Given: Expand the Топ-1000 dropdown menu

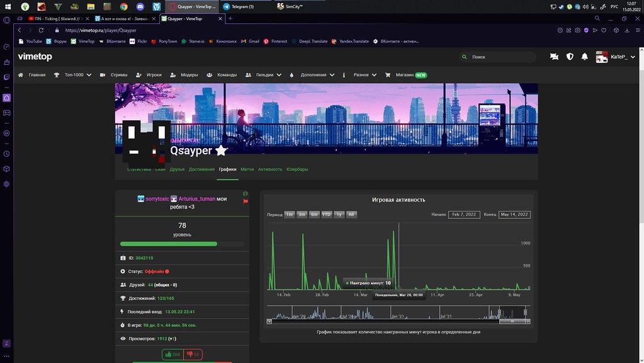Looking at the screenshot, I should point(73,74).
